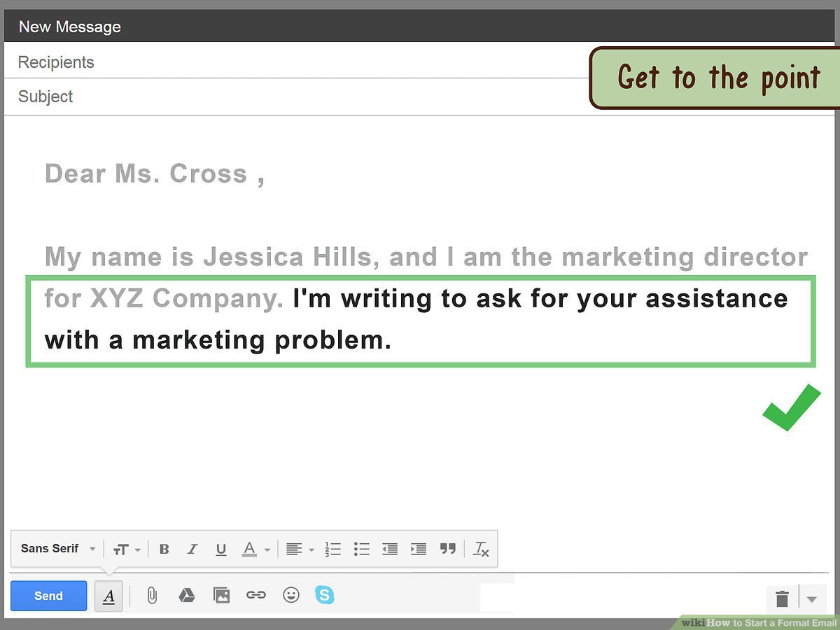Toggle underline formatting
This screenshot has height=630, width=840.
221,549
